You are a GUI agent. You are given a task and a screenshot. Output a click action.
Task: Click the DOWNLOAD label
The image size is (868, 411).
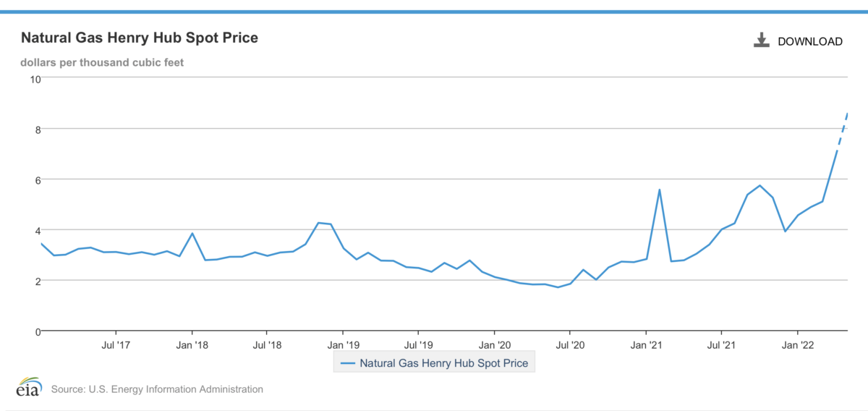click(810, 41)
